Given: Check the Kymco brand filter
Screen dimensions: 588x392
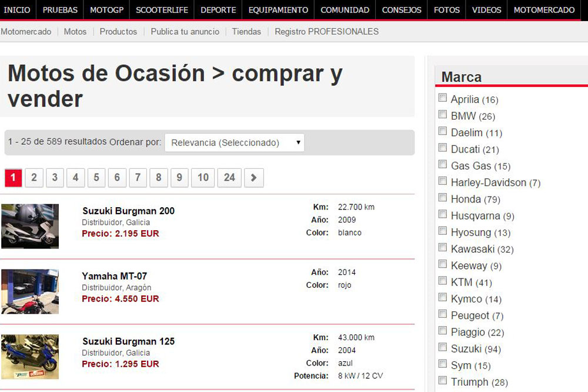Looking at the screenshot, I should tap(443, 297).
